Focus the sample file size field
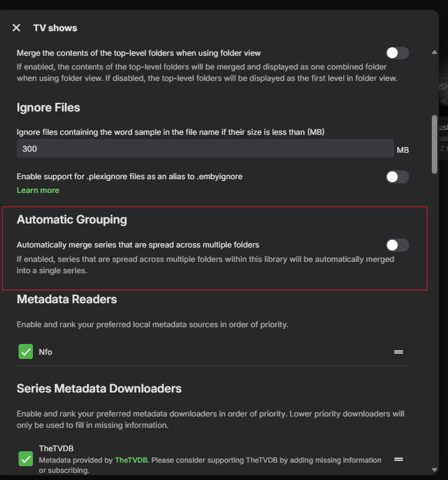Viewport: 448px width, 480px height. (205, 149)
